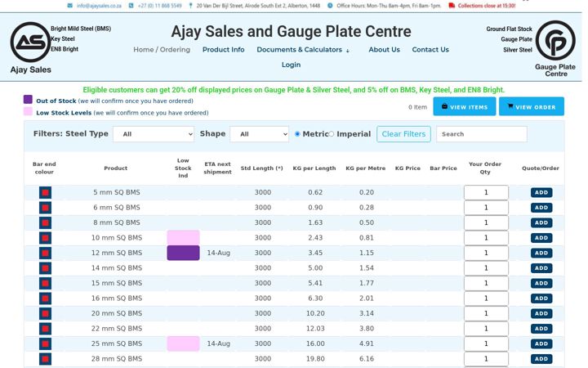Add 5 mm SQ BMS to order
The height and width of the screenshot is (368, 588).
coord(541,192)
